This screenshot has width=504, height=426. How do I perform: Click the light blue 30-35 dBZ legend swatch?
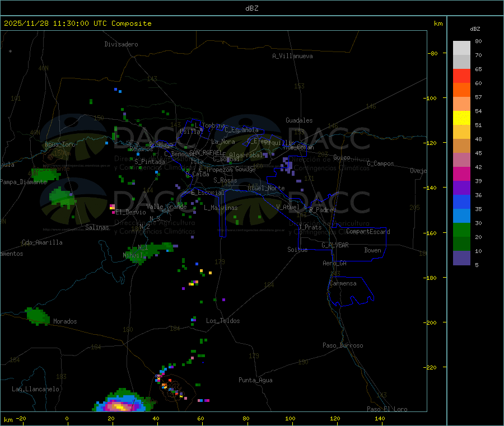tap(461, 216)
